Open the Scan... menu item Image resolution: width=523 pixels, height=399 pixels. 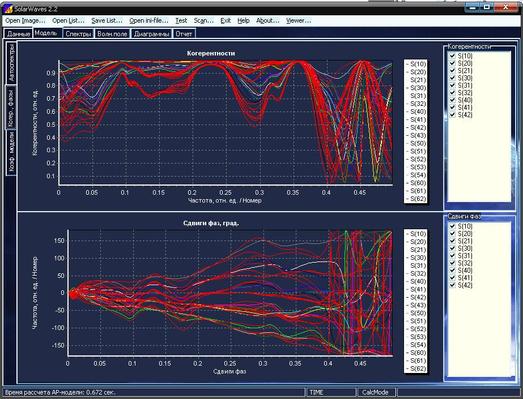point(203,21)
